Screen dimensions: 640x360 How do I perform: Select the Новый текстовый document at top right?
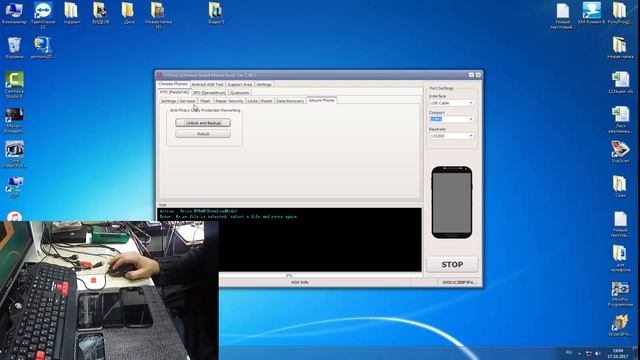[563, 16]
